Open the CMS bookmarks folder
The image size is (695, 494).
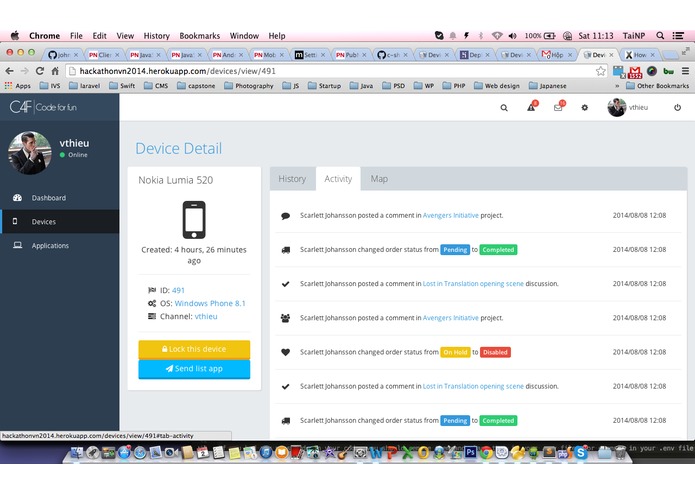tap(156, 86)
